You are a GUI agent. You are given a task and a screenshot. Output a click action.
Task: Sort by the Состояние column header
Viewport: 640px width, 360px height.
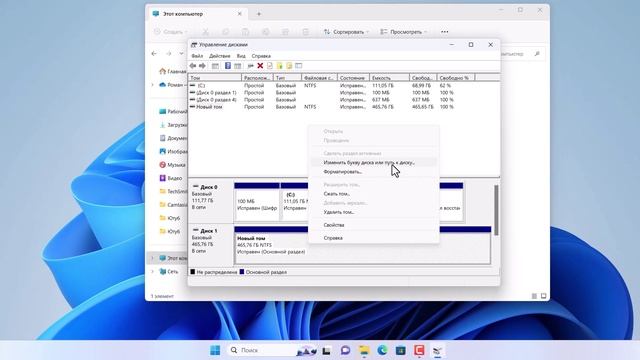point(353,78)
